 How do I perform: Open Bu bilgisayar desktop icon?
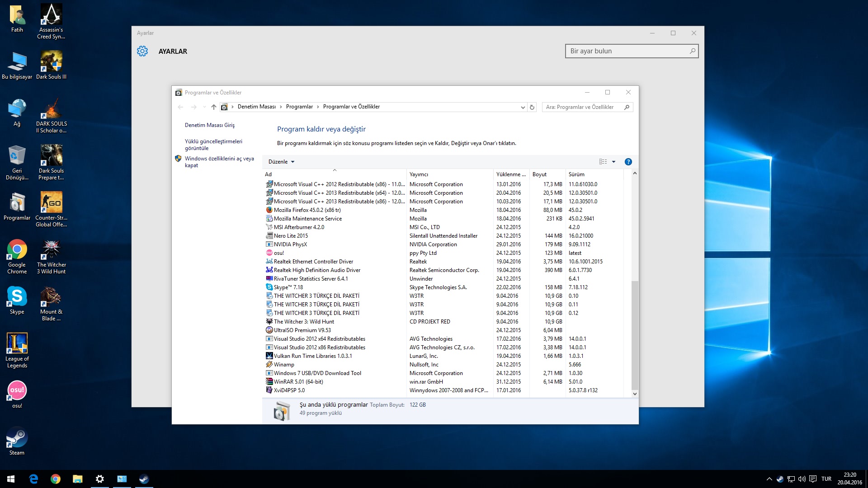pyautogui.click(x=17, y=65)
